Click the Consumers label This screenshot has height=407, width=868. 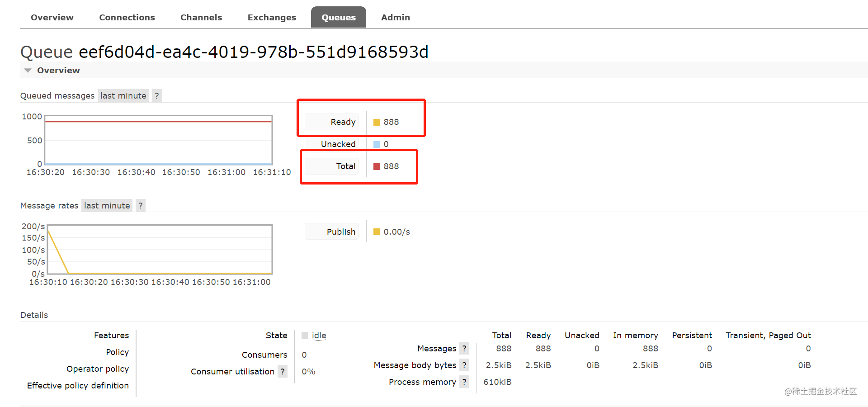(264, 355)
